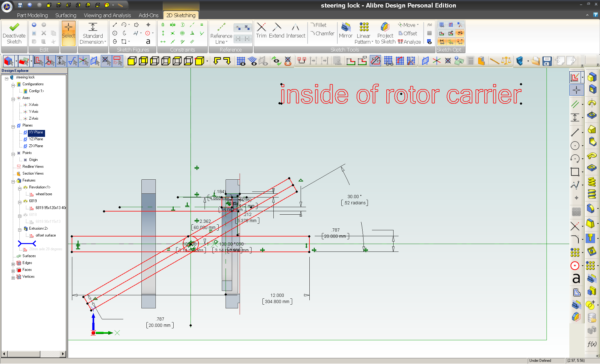Select the line tool on the right-side toolbar
600x364 pixels.
point(575,132)
